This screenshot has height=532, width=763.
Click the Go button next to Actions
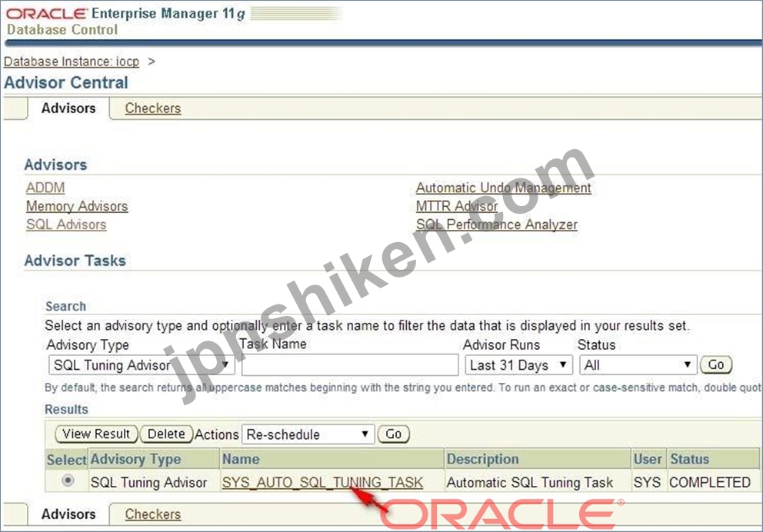click(x=394, y=434)
